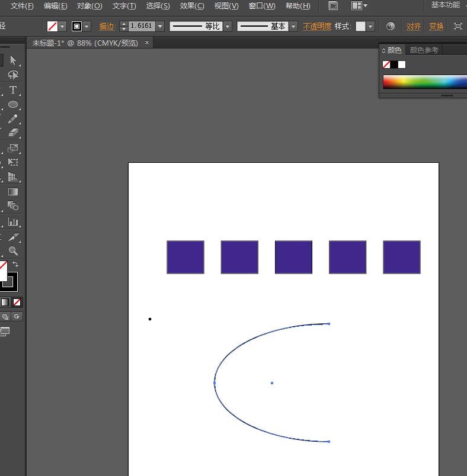The image size is (467, 476).
Task: Select the Blend tool
Action: point(13,206)
